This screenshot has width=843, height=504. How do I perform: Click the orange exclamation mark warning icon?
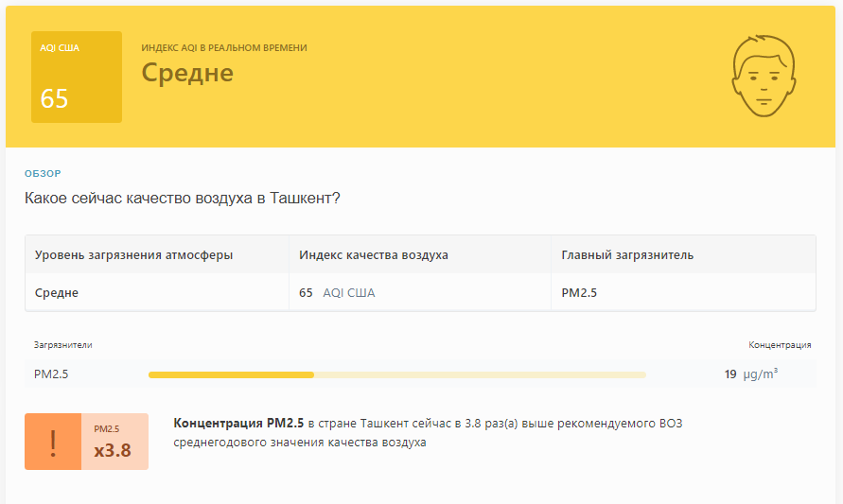(53, 442)
